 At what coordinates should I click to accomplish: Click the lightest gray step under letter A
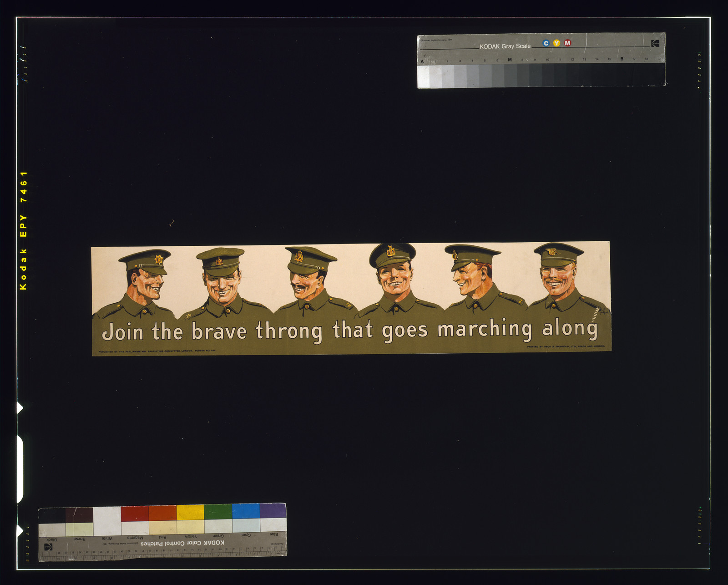tap(423, 76)
